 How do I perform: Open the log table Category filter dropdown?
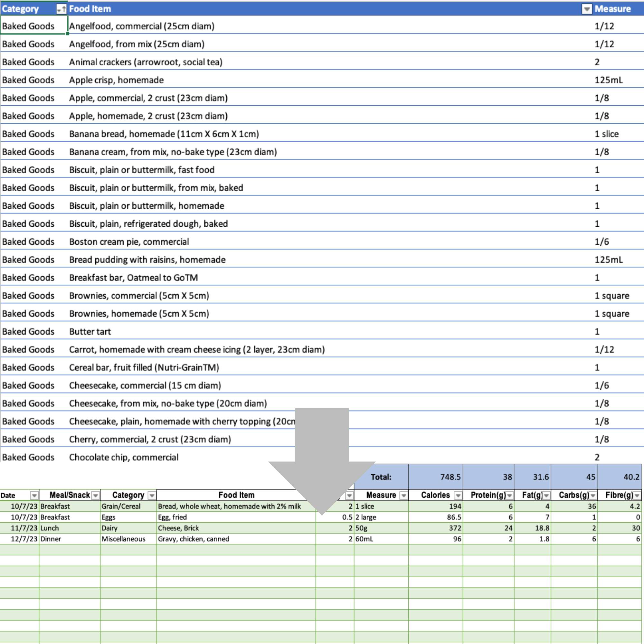[x=152, y=495]
